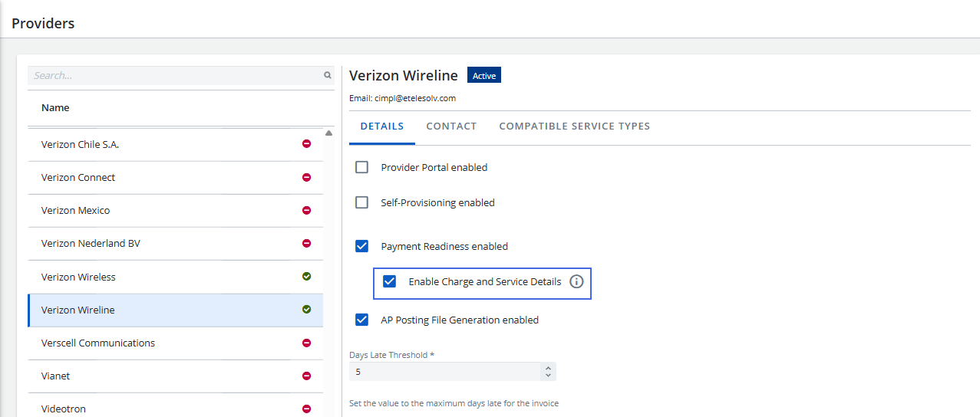Increase the Days Late Threshold with up arrow
Viewport: 980px width, 417px height.
547,368
